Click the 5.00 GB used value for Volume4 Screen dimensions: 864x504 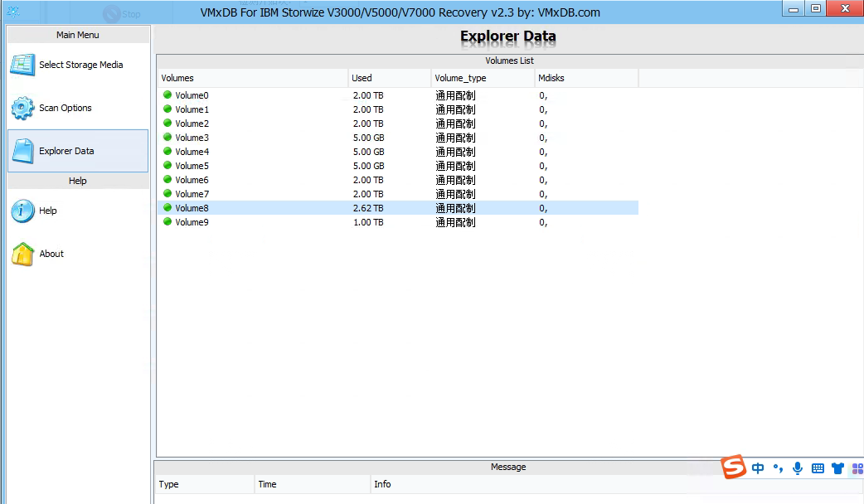[369, 152]
